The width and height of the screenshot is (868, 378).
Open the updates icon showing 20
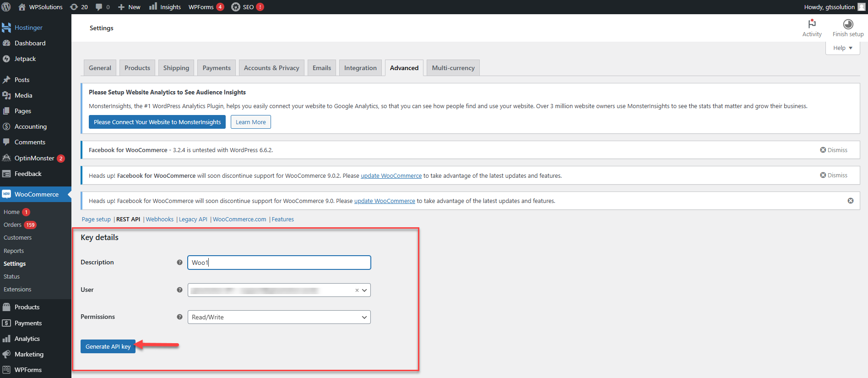tap(79, 7)
